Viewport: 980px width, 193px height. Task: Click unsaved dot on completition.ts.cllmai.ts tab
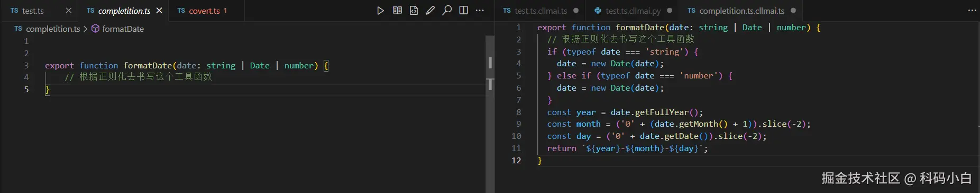coord(793,11)
